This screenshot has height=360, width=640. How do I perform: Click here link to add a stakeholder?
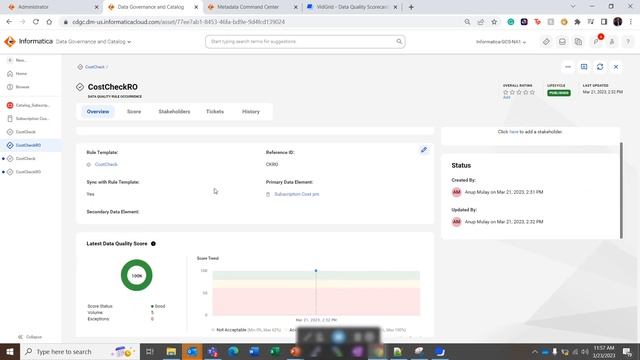tap(514, 132)
